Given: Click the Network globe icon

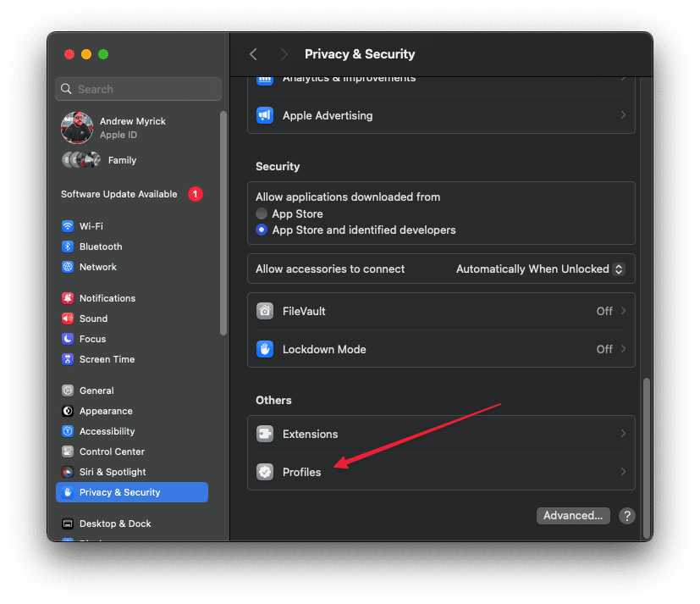Looking at the screenshot, I should (x=68, y=267).
